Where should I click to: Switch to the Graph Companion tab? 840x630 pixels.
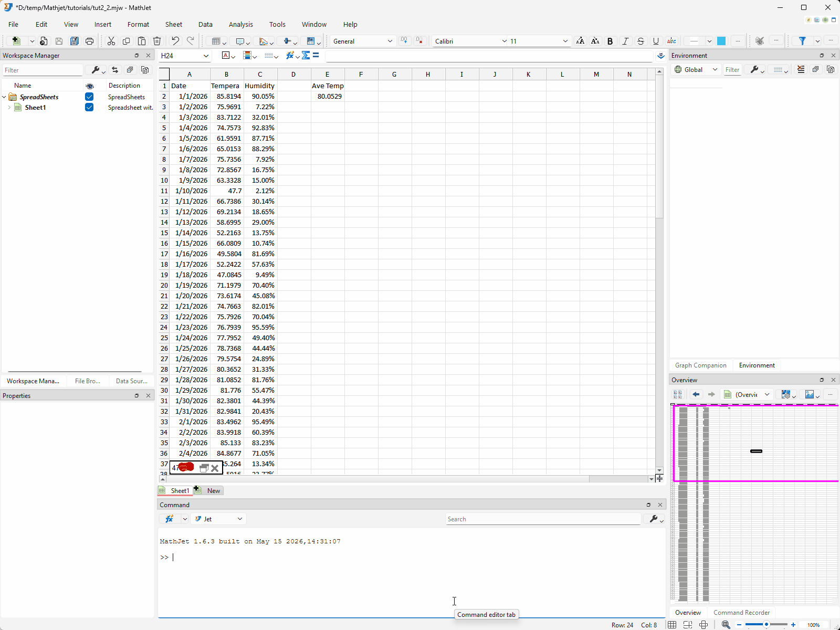(700, 365)
